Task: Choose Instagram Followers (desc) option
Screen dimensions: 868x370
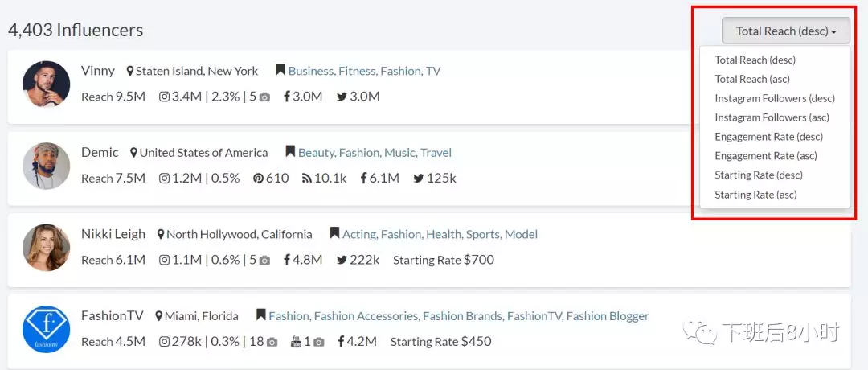Action: tap(775, 98)
